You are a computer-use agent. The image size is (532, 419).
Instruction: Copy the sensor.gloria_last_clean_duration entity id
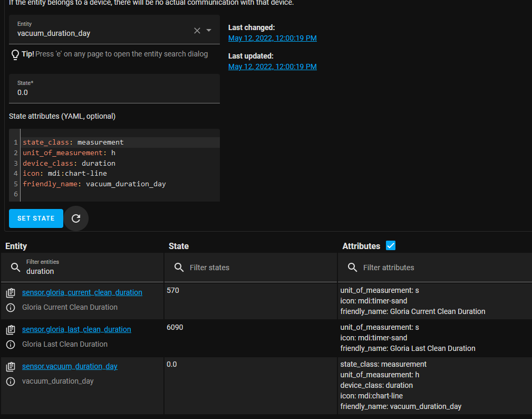[11, 329]
